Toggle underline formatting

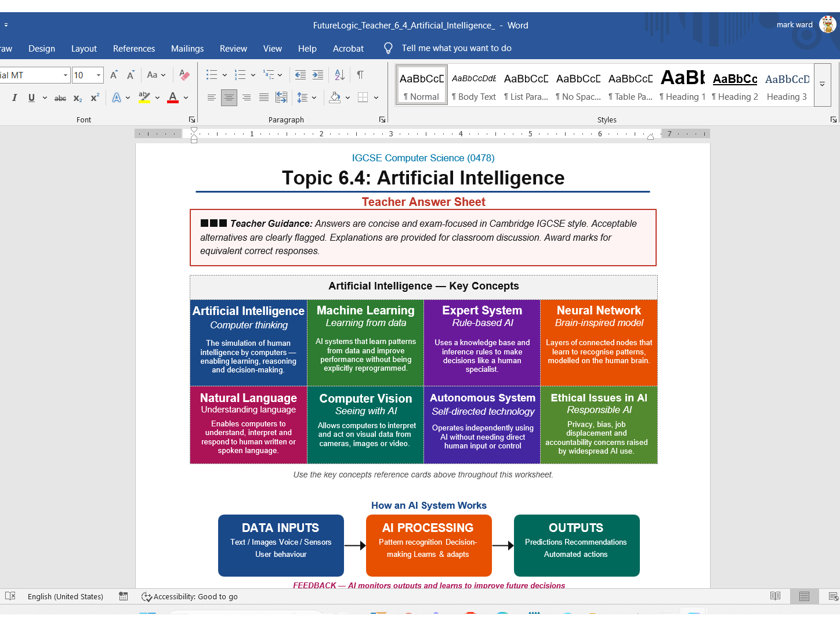pos(31,98)
